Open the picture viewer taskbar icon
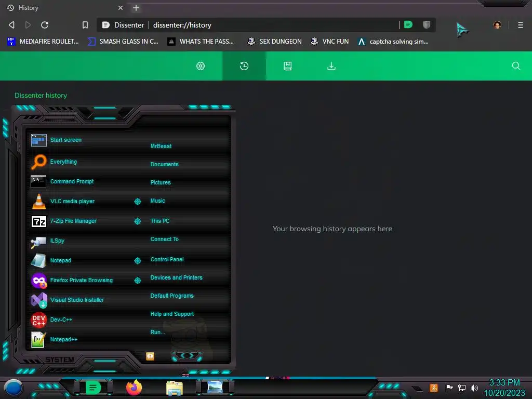 [x=215, y=387]
